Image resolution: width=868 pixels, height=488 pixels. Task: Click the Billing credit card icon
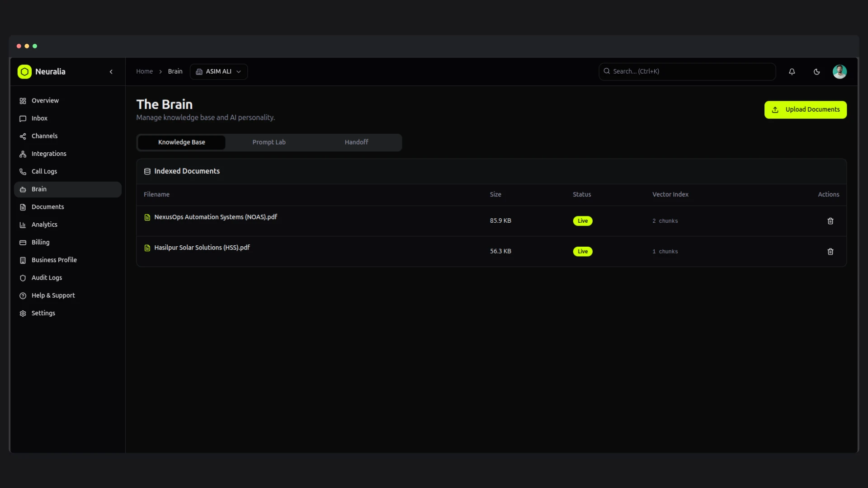click(x=23, y=243)
